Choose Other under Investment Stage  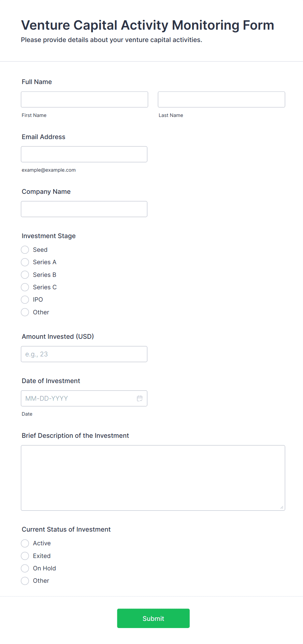tap(25, 312)
